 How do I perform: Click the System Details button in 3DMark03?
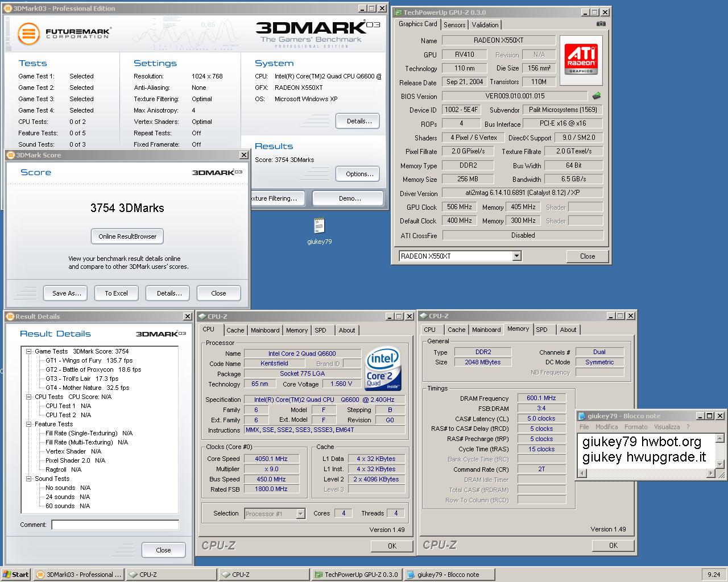click(x=358, y=121)
